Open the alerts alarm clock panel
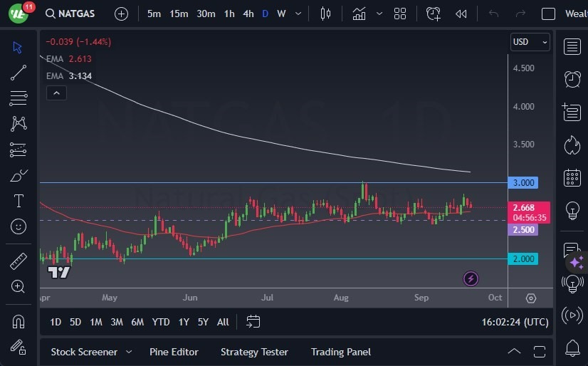 point(572,79)
